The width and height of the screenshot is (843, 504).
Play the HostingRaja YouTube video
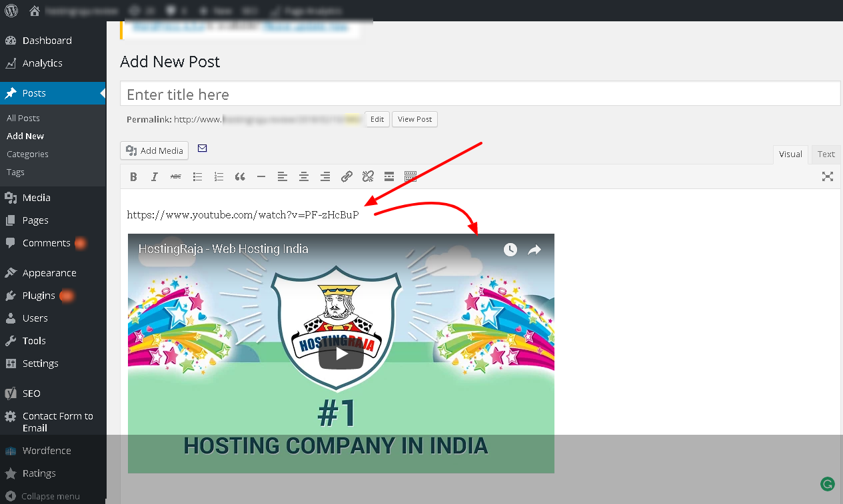point(341,354)
